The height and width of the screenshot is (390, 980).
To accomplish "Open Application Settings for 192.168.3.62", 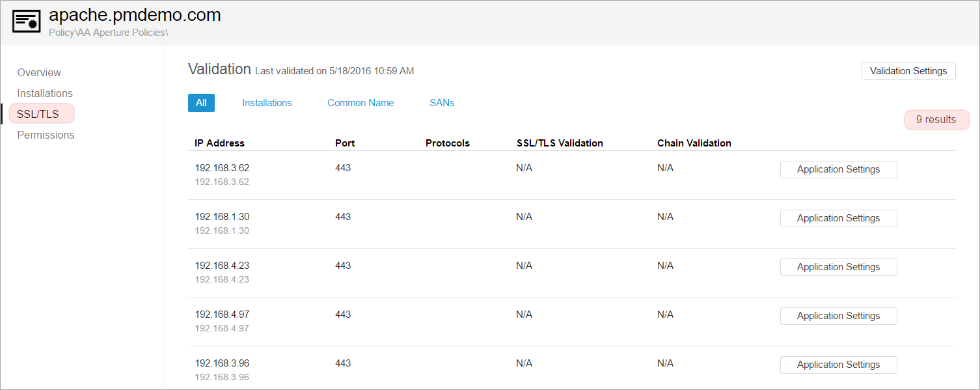I will click(838, 169).
